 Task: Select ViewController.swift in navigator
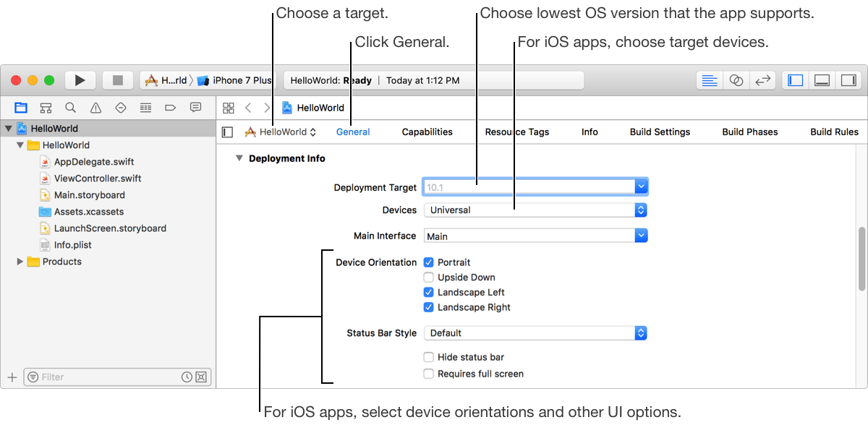click(x=98, y=179)
